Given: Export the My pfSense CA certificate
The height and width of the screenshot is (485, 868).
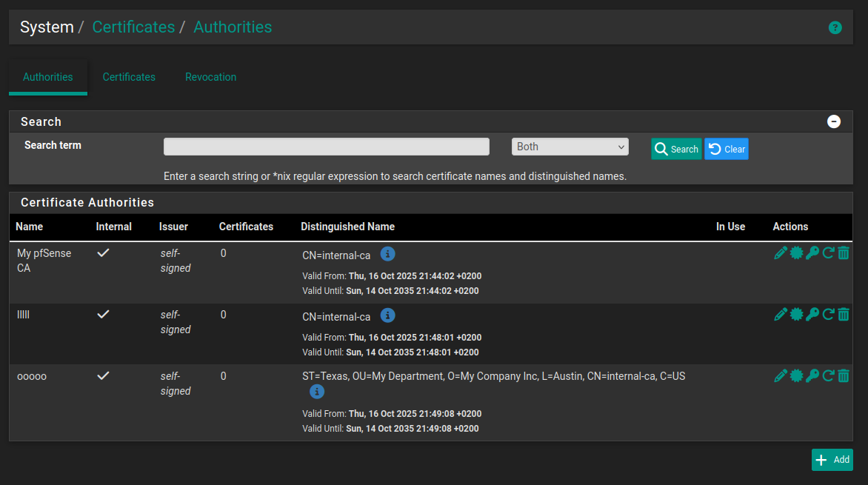Looking at the screenshot, I should point(796,253).
